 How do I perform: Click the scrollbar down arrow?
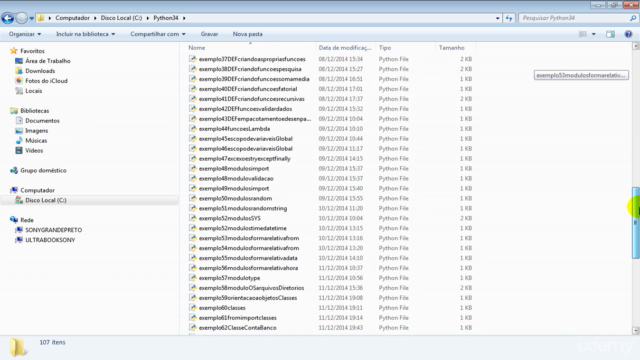[636, 331]
